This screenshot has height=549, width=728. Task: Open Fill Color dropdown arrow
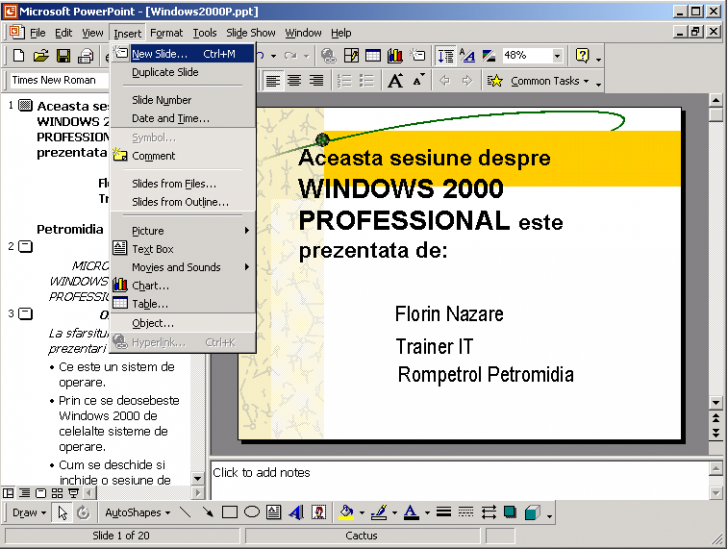361,513
